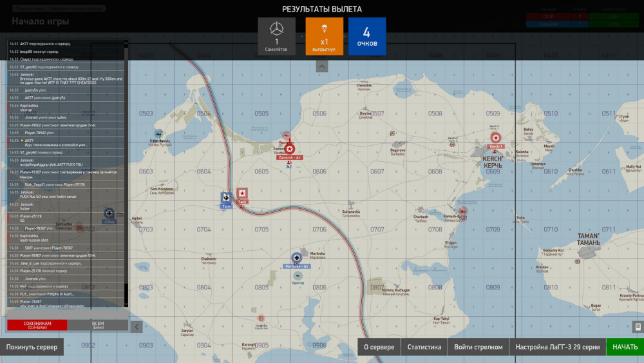Select the red Zamorsk - Air airfield icon
Screen dimensions: 644x363
point(290,149)
